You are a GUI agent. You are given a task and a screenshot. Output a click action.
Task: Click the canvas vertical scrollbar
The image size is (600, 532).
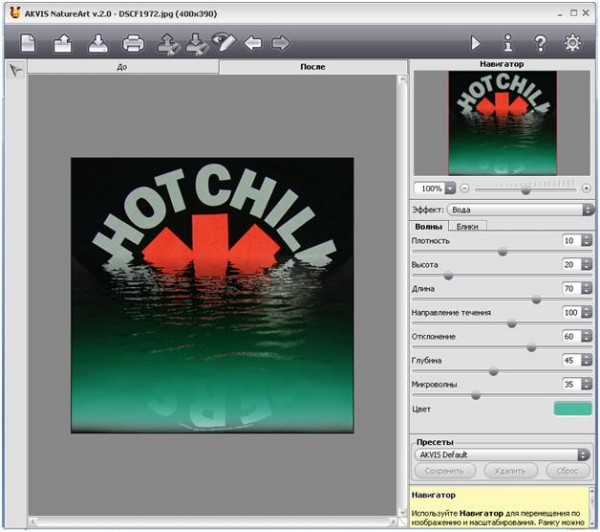pyautogui.click(x=402, y=295)
